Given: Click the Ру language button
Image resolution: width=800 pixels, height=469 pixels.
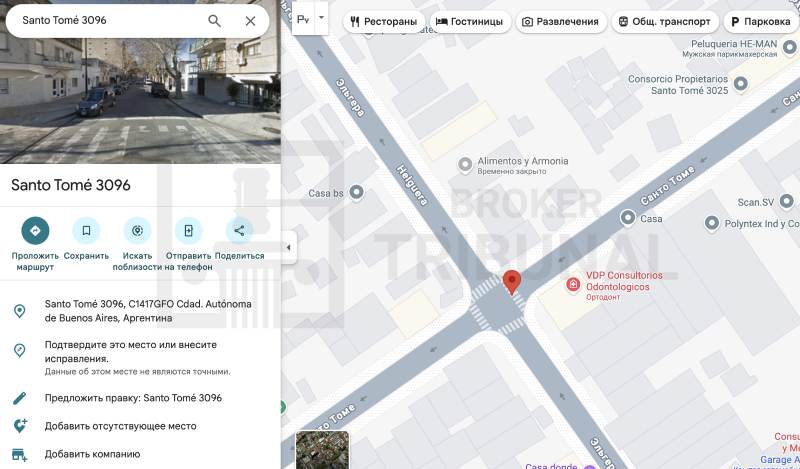Looking at the screenshot, I should [x=303, y=19].
